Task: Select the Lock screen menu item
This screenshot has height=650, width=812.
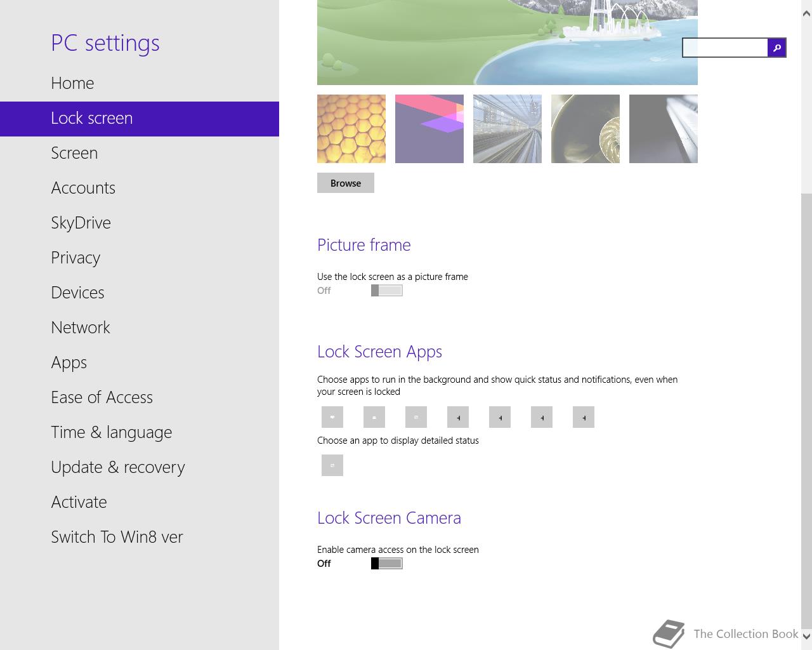Action: tap(140, 119)
